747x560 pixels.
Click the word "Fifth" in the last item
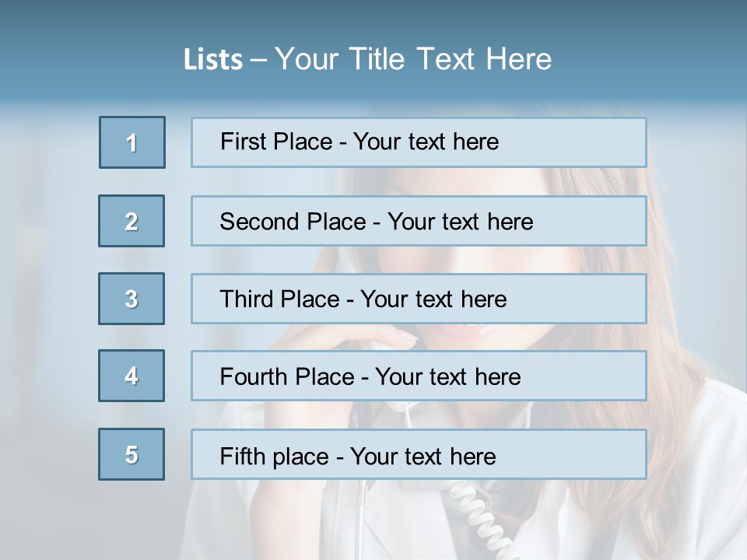click(x=243, y=456)
